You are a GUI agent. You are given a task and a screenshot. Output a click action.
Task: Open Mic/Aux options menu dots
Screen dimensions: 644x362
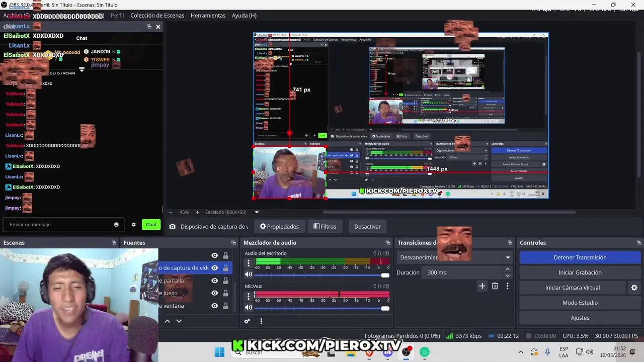(x=248, y=296)
